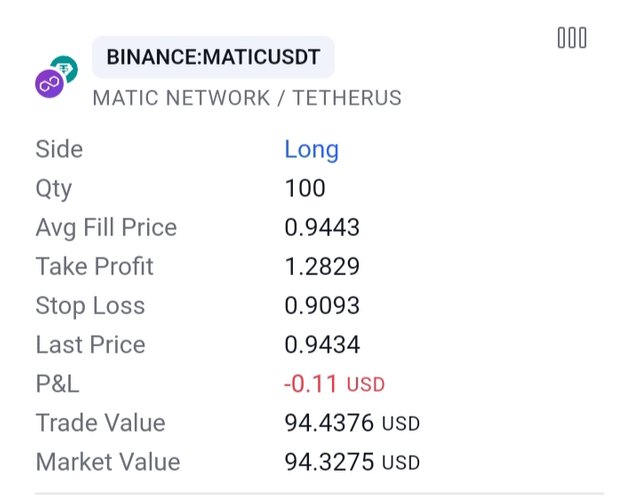Edit the Stop Loss value 0.9093
Screen dimensions: 640x497
322,306
